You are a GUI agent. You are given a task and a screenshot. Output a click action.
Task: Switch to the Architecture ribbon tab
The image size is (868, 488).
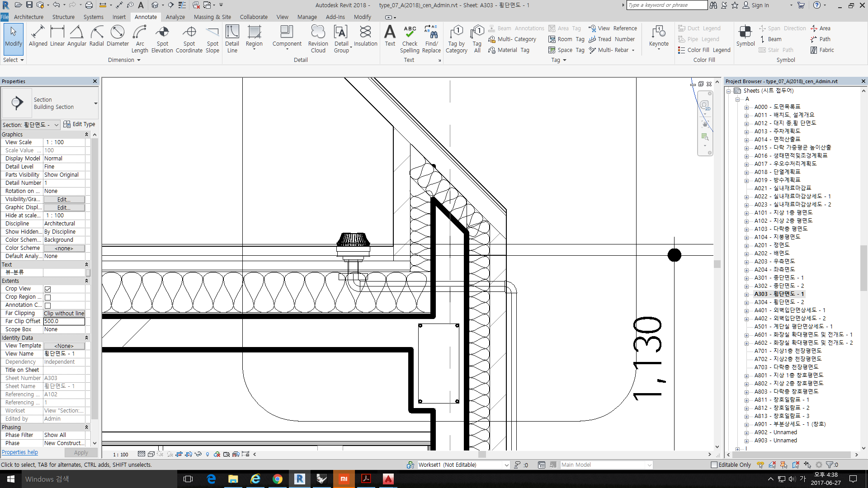pos(28,17)
